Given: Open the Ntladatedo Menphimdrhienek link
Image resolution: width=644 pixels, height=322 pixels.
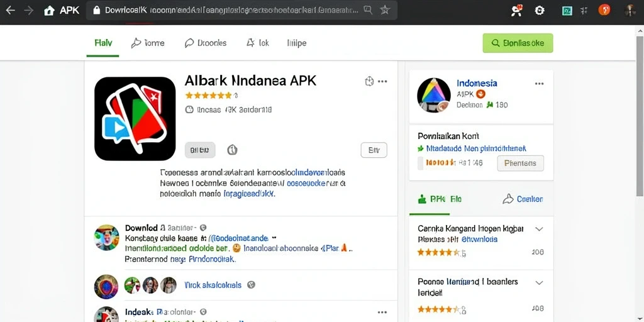Looking at the screenshot, I should [x=475, y=148].
